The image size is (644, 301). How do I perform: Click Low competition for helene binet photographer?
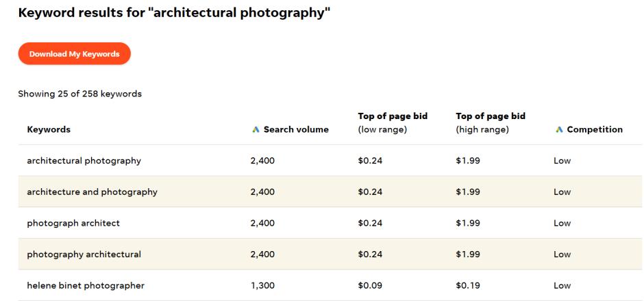[562, 285]
